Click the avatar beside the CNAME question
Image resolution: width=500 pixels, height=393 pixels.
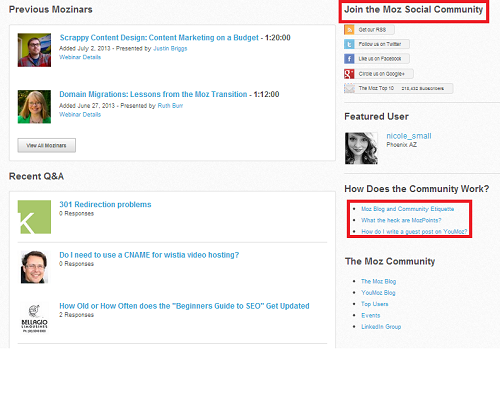coord(34,267)
